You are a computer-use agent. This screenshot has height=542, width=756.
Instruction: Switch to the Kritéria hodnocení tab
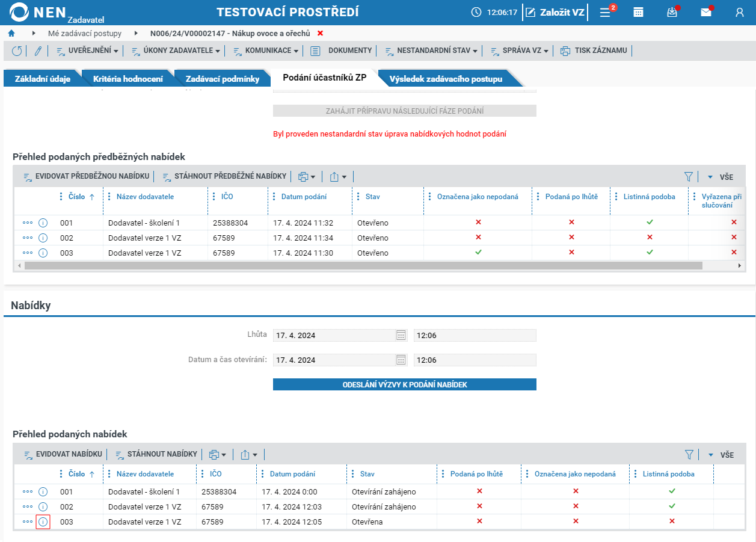[128, 79]
